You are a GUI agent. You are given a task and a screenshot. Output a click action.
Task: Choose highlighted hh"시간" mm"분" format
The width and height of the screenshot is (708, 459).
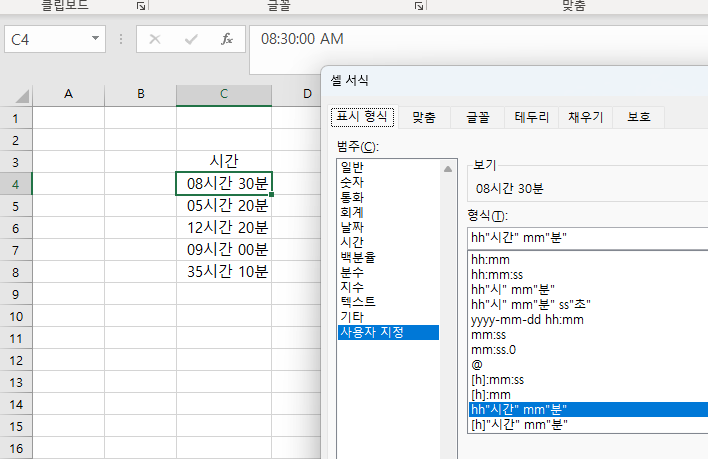(589, 409)
